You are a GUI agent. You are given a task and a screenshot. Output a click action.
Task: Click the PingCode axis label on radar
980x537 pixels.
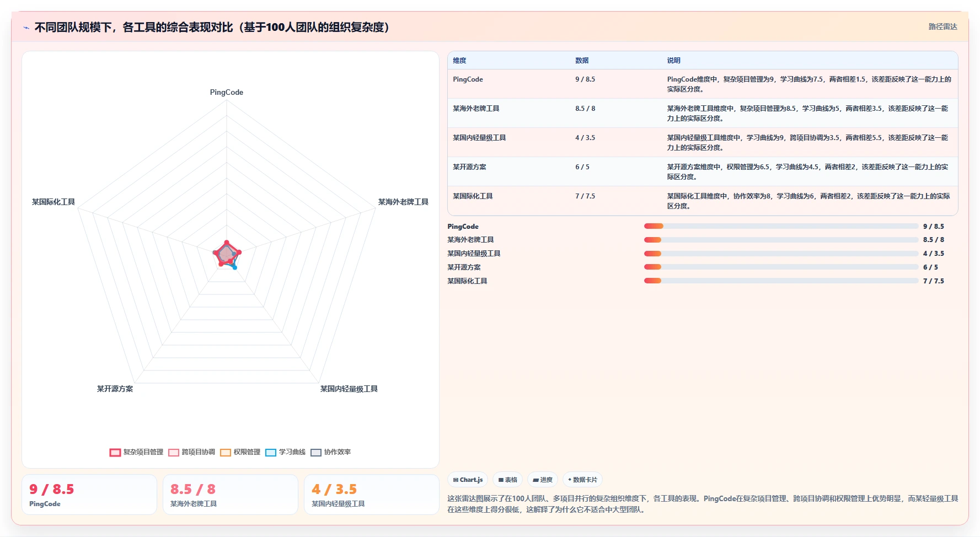(x=226, y=92)
